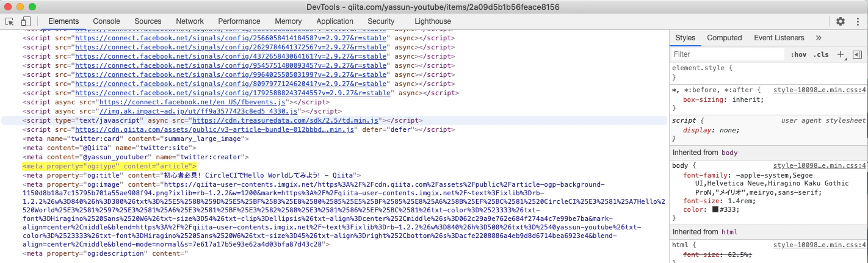This screenshot has width=868, height=263.
Task: Open facebook signals config 2566058414184587 link
Action: click(x=231, y=38)
